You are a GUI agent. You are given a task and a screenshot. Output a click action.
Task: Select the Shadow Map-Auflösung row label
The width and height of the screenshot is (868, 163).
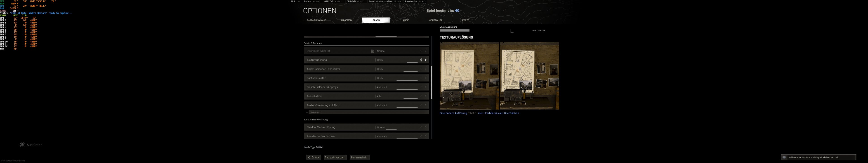321,127
